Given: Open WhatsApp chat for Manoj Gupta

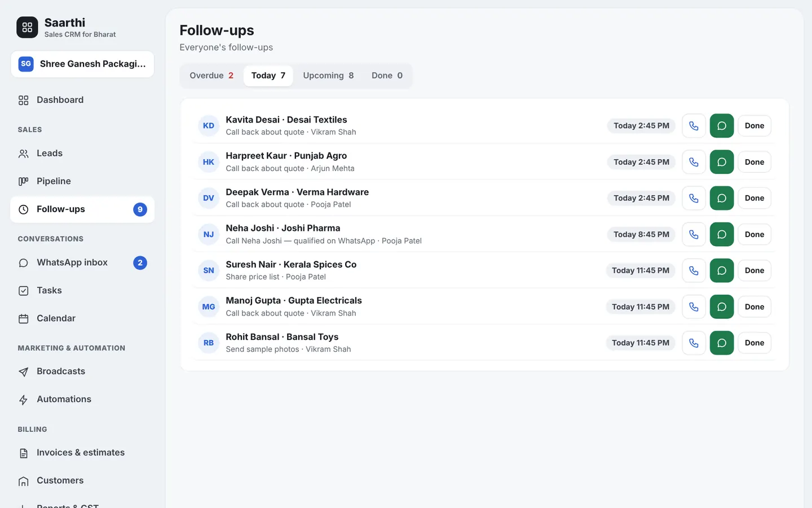Looking at the screenshot, I should (722, 306).
